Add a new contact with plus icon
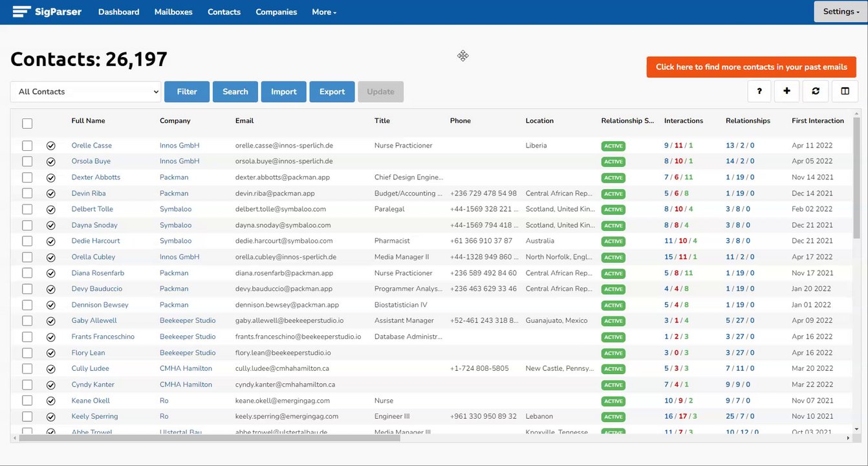 (x=787, y=91)
